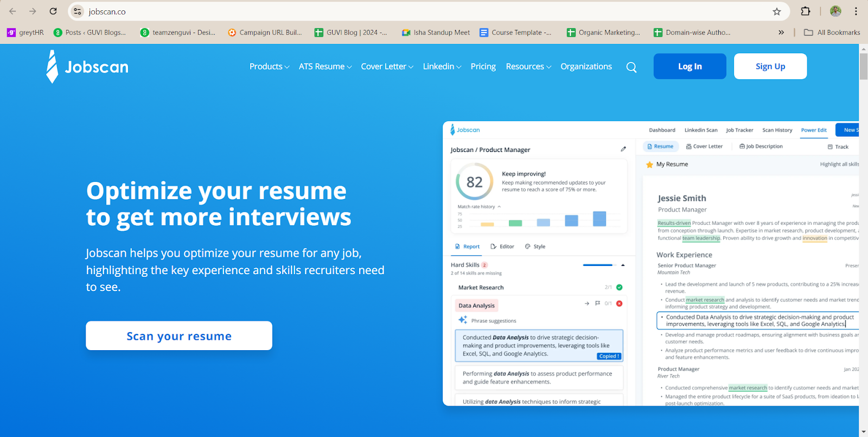
Task: Click the Data Analysis skill tag
Action: click(476, 306)
